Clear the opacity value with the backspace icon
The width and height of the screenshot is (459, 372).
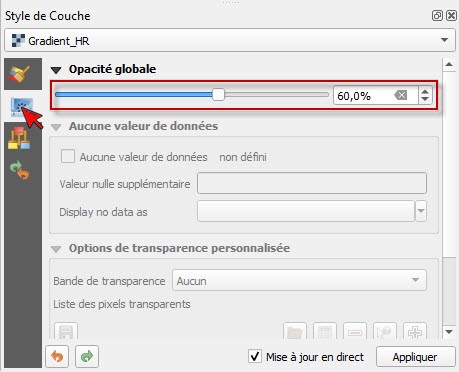click(x=401, y=96)
